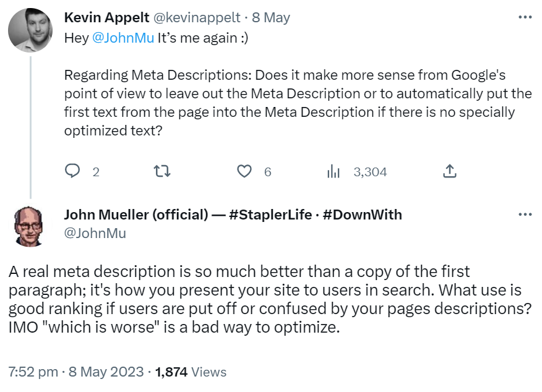
Task: Open the view analytics bar chart icon
Action: coord(333,172)
